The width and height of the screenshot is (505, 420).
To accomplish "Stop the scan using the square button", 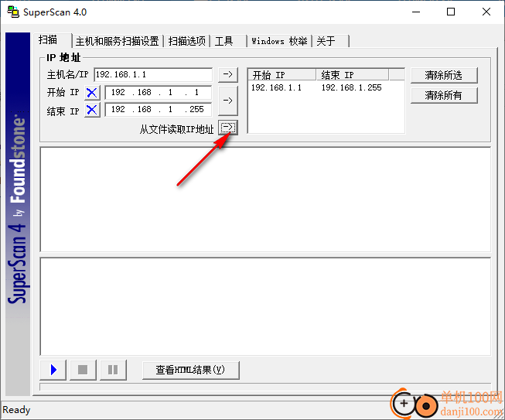I will (x=83, y=370).
